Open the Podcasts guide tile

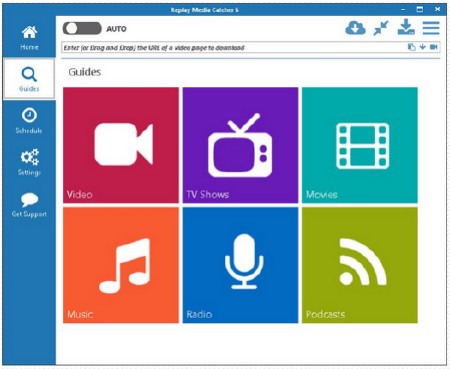pos(360,265)
